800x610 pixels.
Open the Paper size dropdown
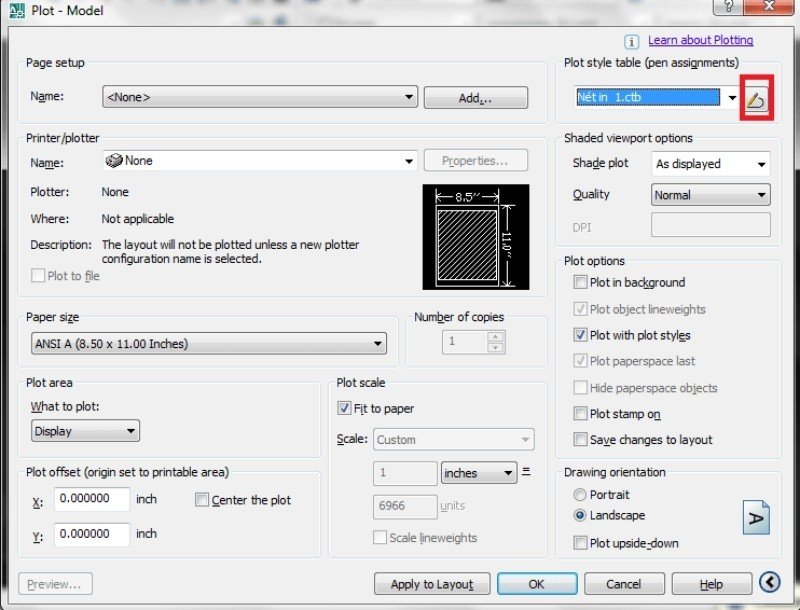click(378, 342)
